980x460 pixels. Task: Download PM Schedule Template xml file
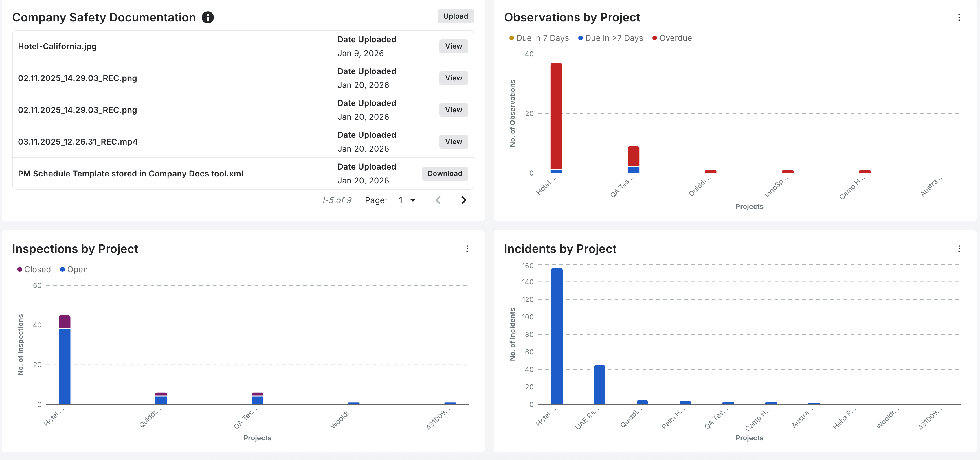(x=445, y=174)
